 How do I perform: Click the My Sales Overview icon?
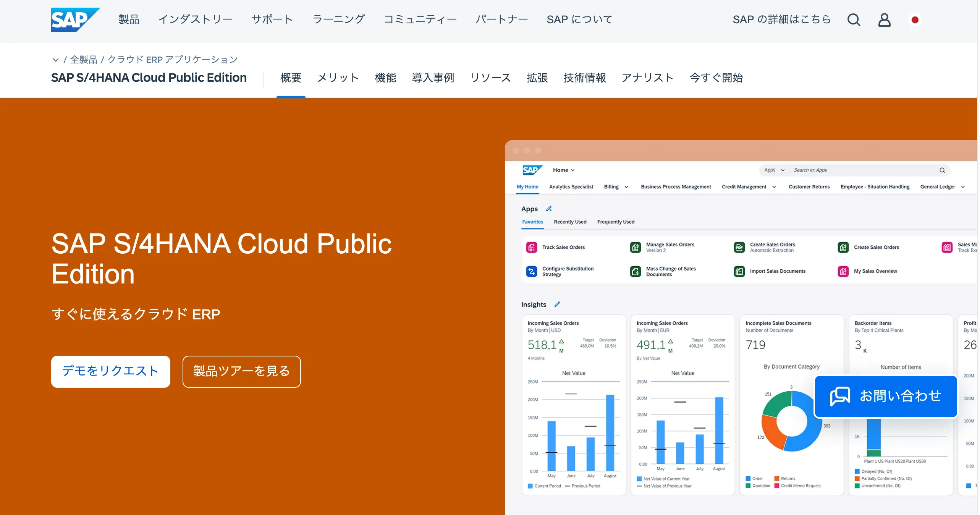click(843, 271)
